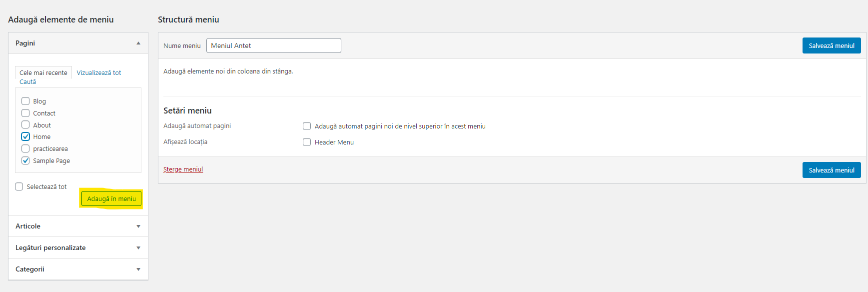Expand the Categorii section arrow

coord(138,269)
